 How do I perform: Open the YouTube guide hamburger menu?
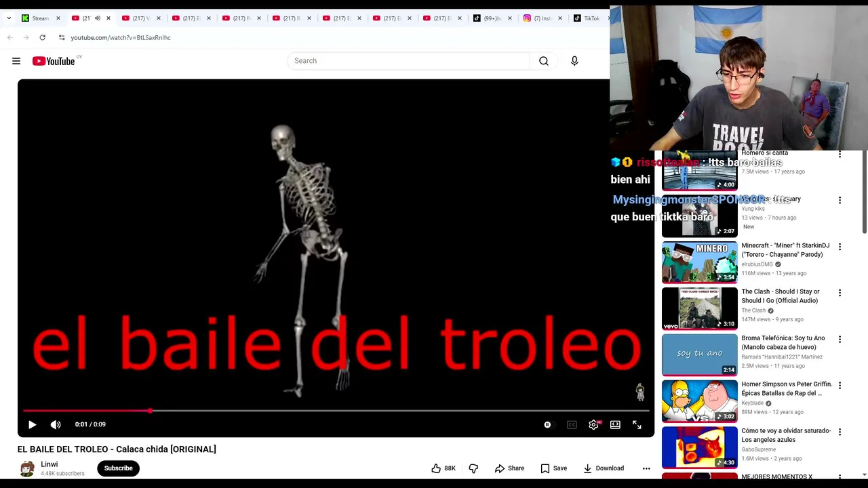coord(16,61)
